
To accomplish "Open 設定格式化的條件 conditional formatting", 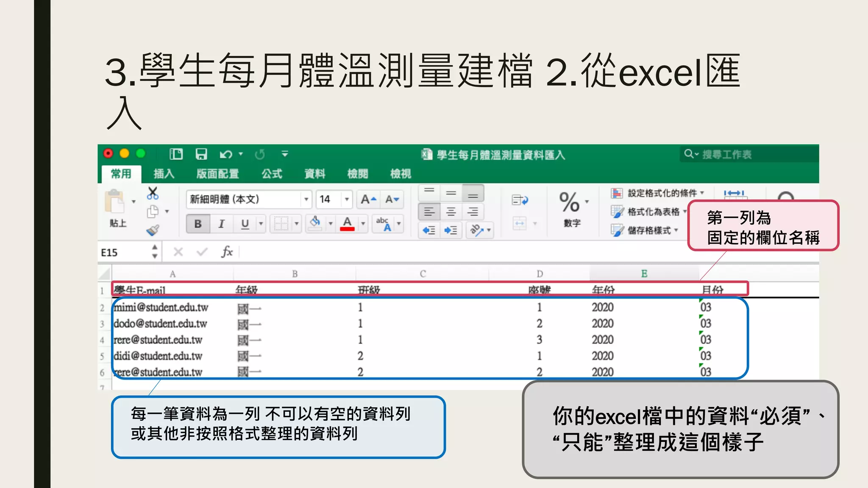I will [657, 193].
